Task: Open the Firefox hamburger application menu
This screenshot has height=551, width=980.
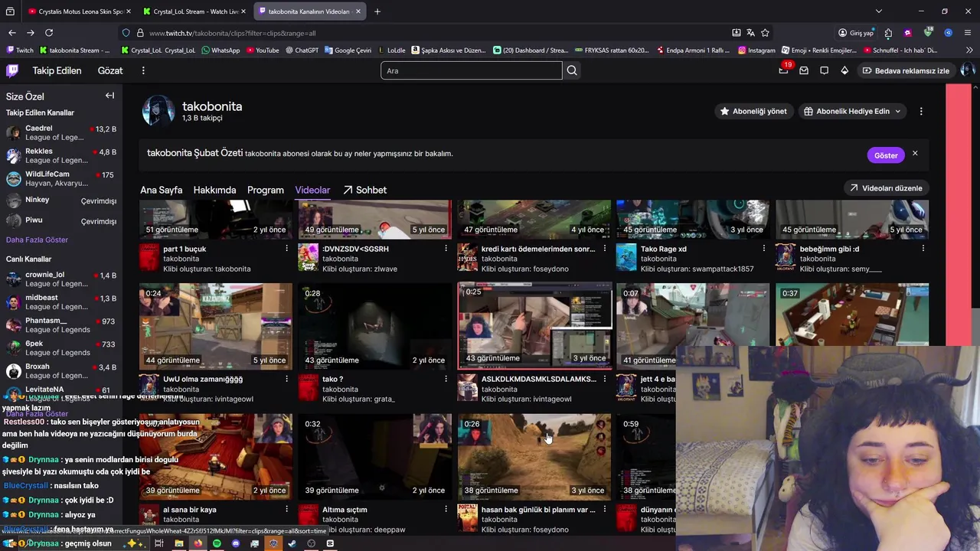Action: tap(968, 33)
